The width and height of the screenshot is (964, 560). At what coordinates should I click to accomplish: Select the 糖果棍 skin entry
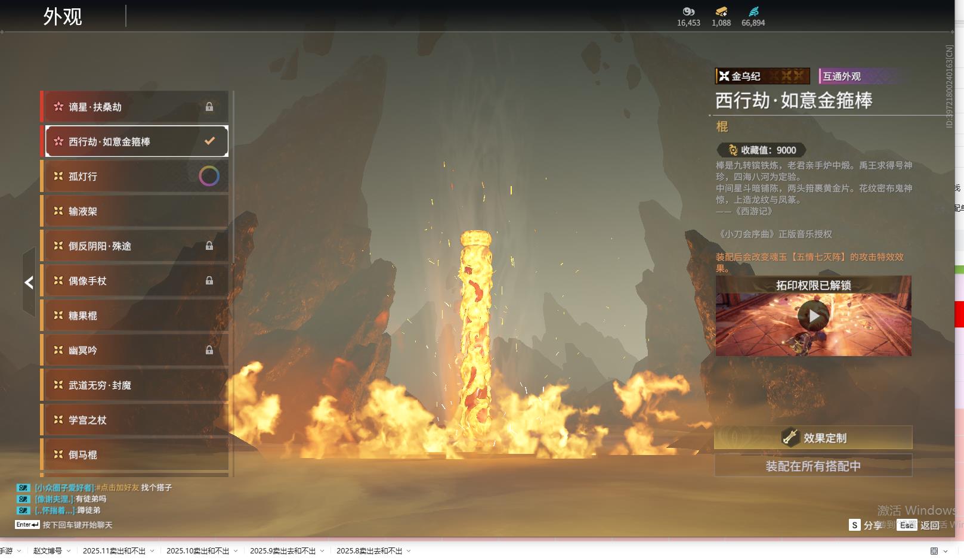136,315
